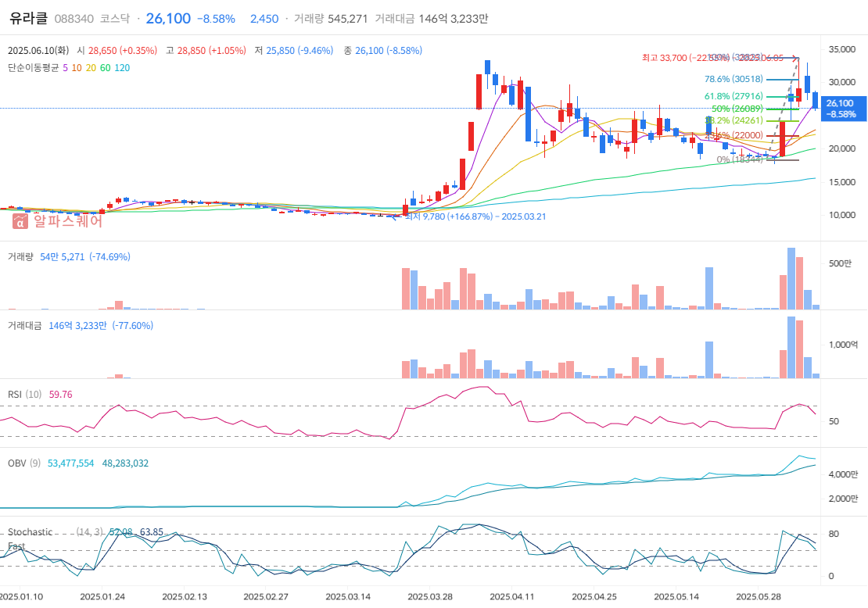Image resolution: width=868 pixels, height=608 pixels.
Task: Click the RSI (10) indicator label
Action: pos(24,395)
